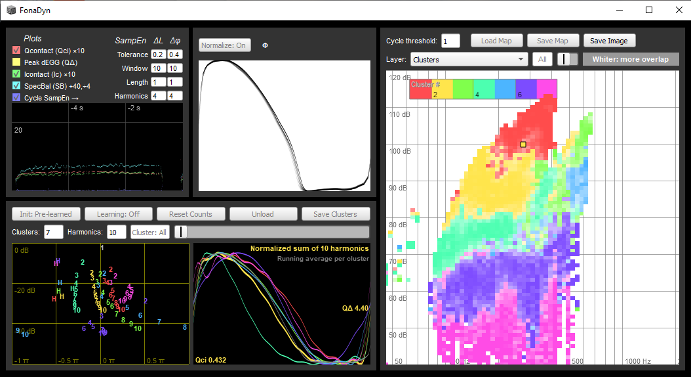Image resolution: width=691 pixels, height=377 pixels.
Task: Toggle the Qcontact (Qci) x10 checkbox
Action: 16,50
